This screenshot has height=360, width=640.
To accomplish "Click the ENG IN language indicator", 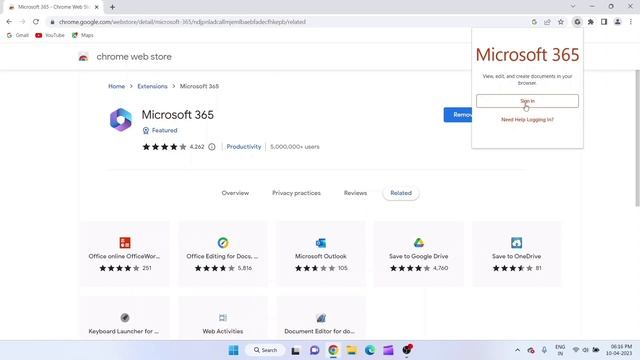I will point(560,350).
